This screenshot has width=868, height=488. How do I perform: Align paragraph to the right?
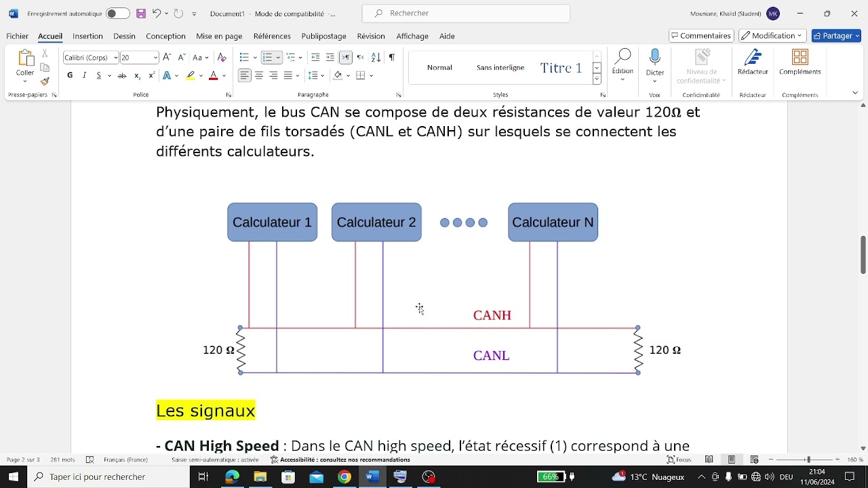point(273,75)
